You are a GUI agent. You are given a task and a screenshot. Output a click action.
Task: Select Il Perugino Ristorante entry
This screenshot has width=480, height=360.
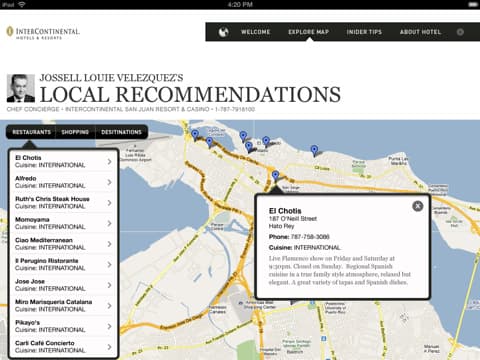pos(63,264)
